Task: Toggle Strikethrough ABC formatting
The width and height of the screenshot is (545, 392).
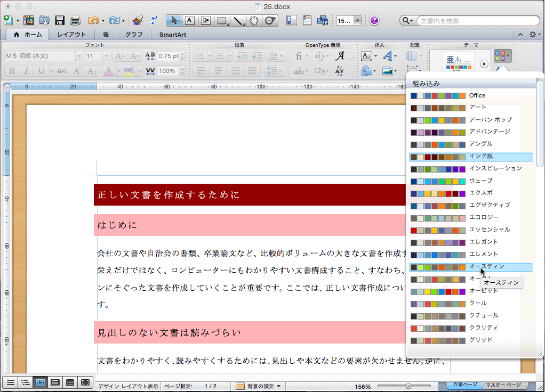Action: 62,71
